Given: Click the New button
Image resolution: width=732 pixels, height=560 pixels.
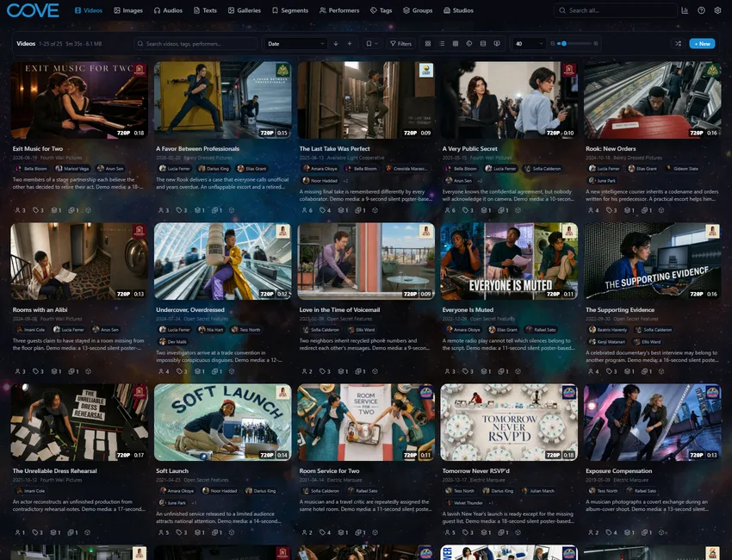Looking at the screenshot, I should (702, 43).
